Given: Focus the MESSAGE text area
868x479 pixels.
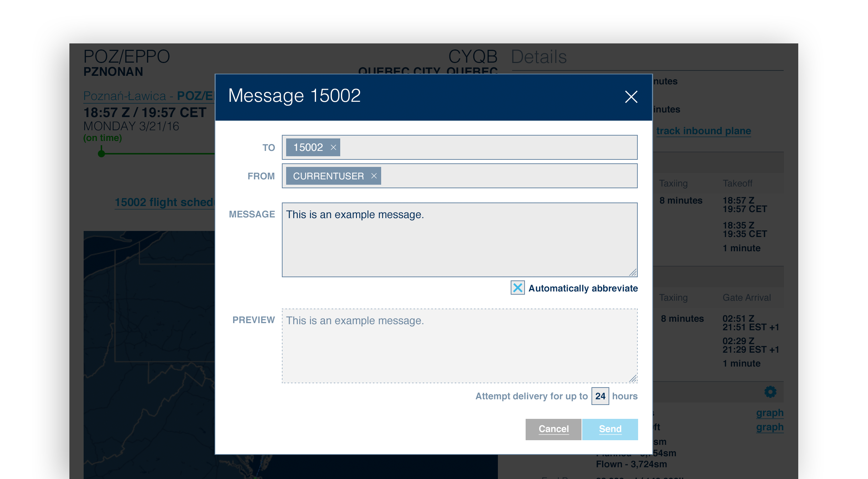Looking at the screenshot, I should [459, 240].
